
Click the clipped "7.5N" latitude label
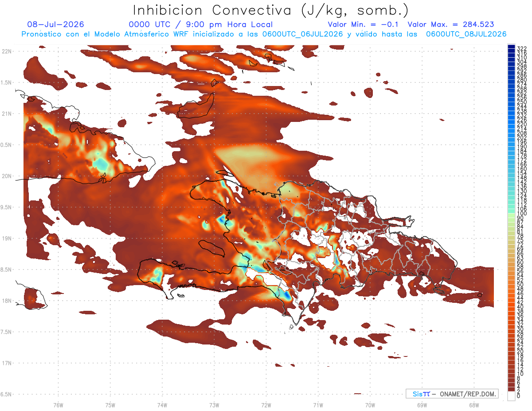pos(6,332)
